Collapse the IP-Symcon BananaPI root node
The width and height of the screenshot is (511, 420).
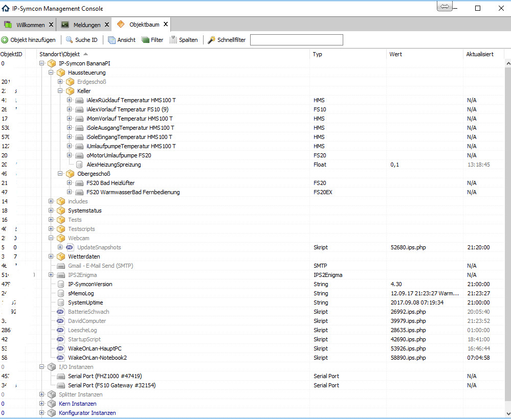click(42, 63)
